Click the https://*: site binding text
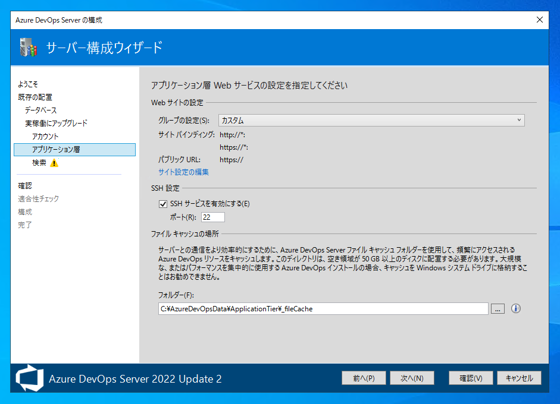The height and width of the screenshot is (404, 560). (x=234, y=147)
